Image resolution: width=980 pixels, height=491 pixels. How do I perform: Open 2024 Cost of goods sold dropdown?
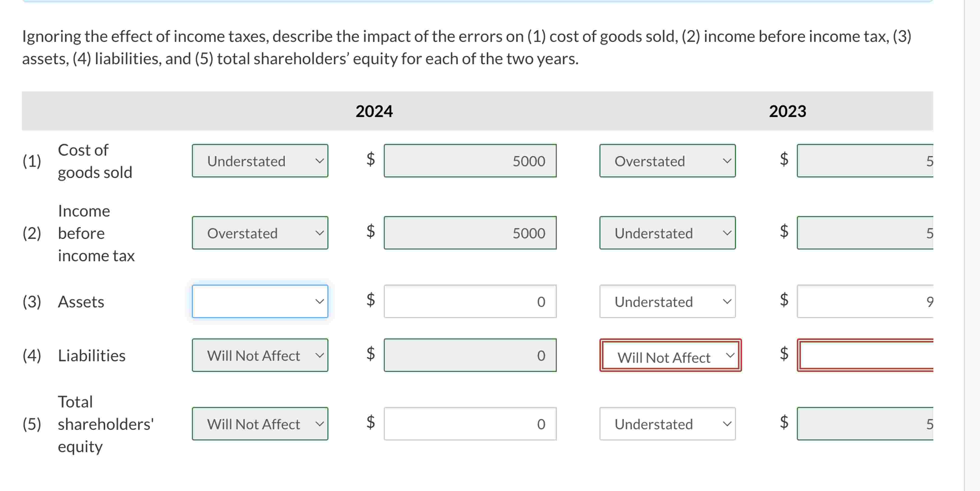pos(260,161)
